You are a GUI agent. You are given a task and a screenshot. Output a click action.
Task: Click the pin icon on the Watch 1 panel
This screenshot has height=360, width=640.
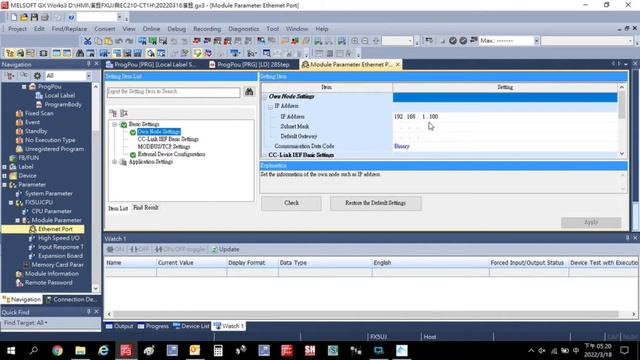point(627,238)
